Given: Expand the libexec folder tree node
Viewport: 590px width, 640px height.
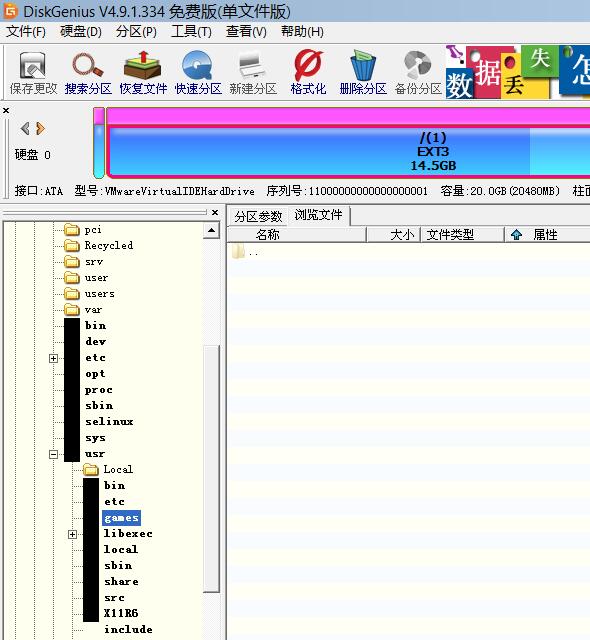Looking at the screenshot, I should pyautogui.click(x=72, y=534).
